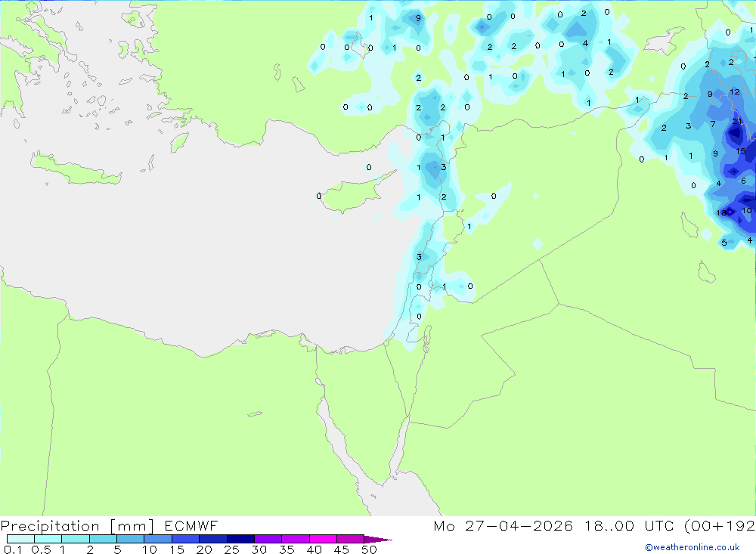Click the 'Precipitation [mm]' title text

(77, 526)
